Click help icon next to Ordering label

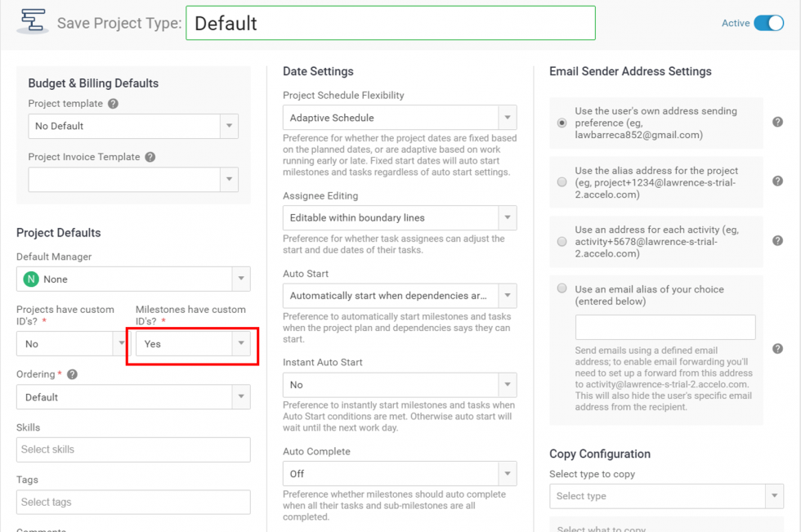[x=72, y=374]
